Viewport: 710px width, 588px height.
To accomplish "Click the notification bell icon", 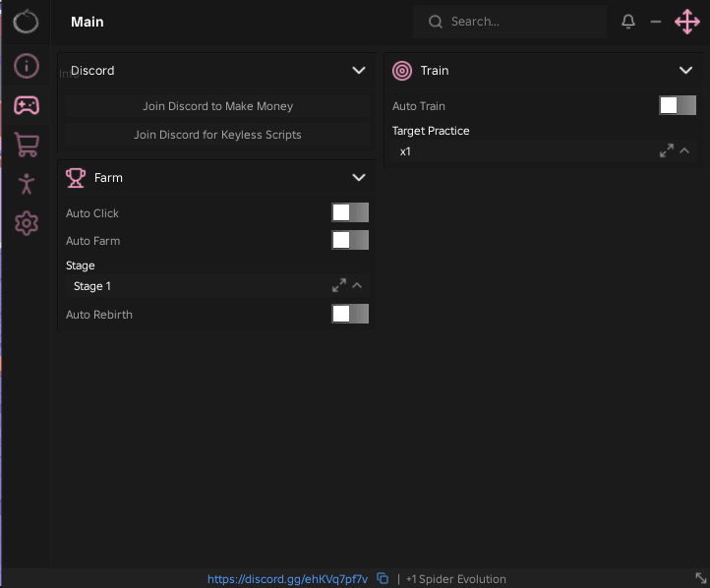I will click(x=628, y=22).
